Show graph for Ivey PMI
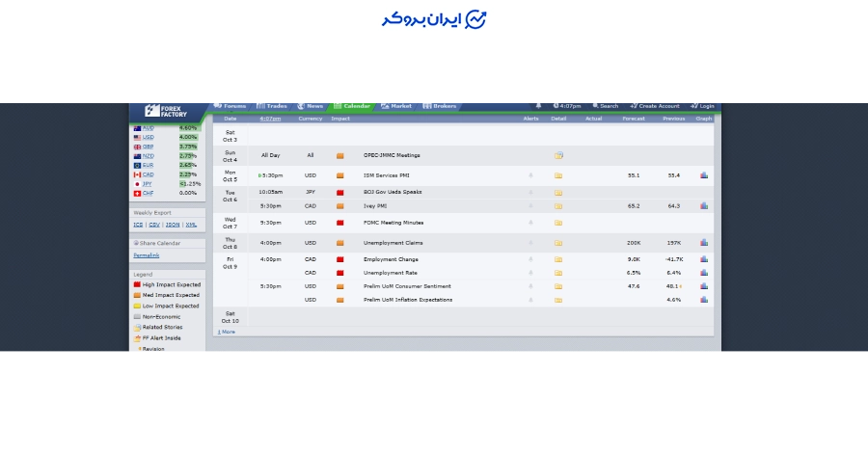This screenshot has height=454, width=868. click(x=704, y=205)
